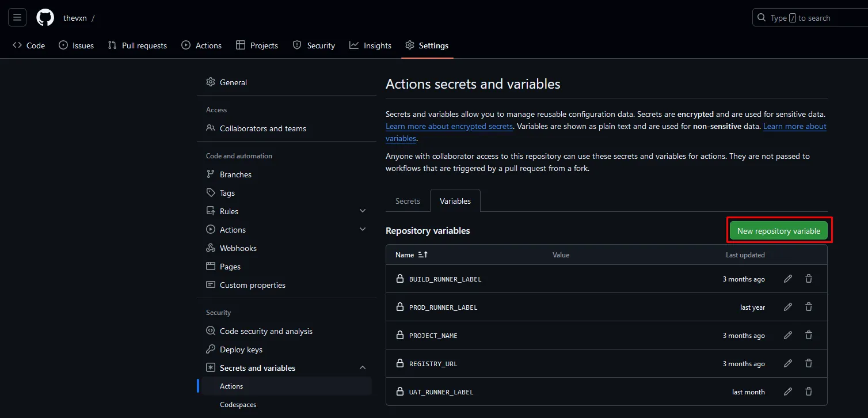Screen dimensions: 868x418
Task: Edit PROJECT_NAME with the pencil icon
Action: pos(788,335)
